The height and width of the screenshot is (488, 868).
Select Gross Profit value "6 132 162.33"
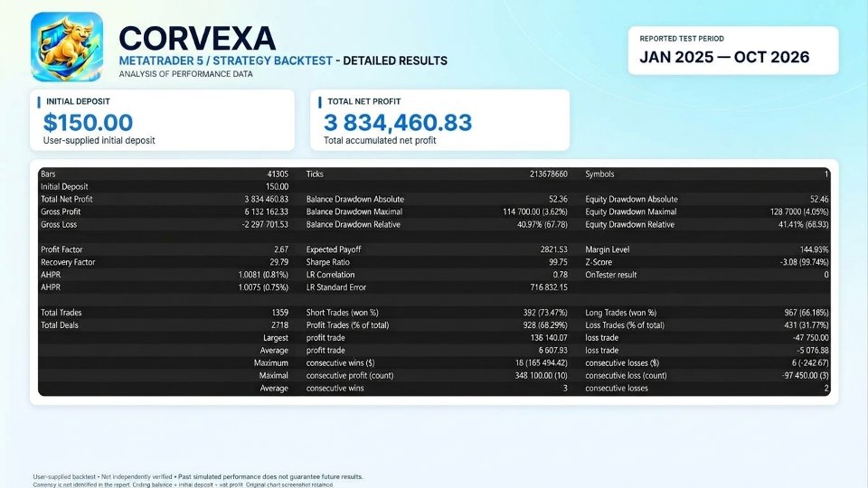tap(266, 211)
